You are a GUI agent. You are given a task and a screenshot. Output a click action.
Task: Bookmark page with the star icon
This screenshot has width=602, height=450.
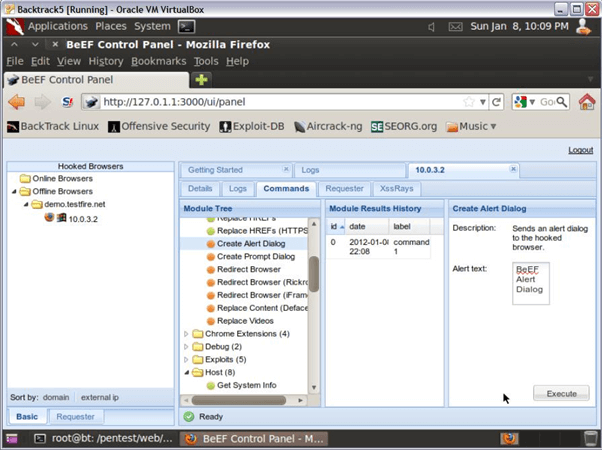point(469,102)
